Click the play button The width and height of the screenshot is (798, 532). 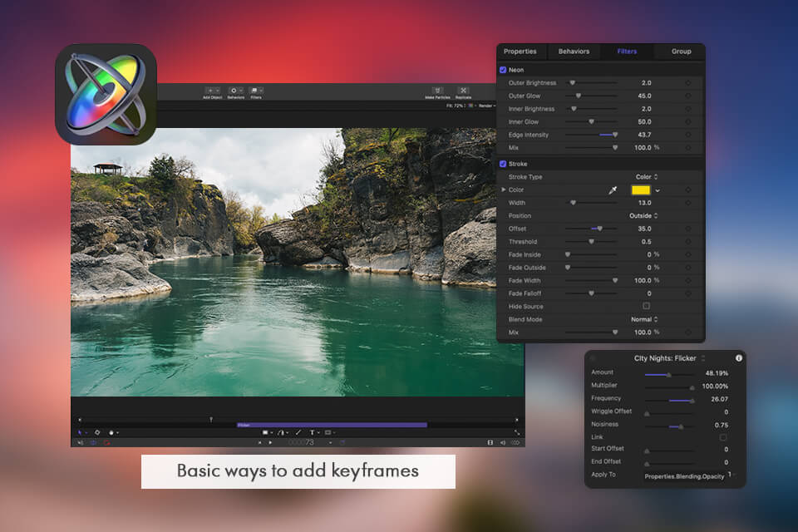tap(270, 443)
